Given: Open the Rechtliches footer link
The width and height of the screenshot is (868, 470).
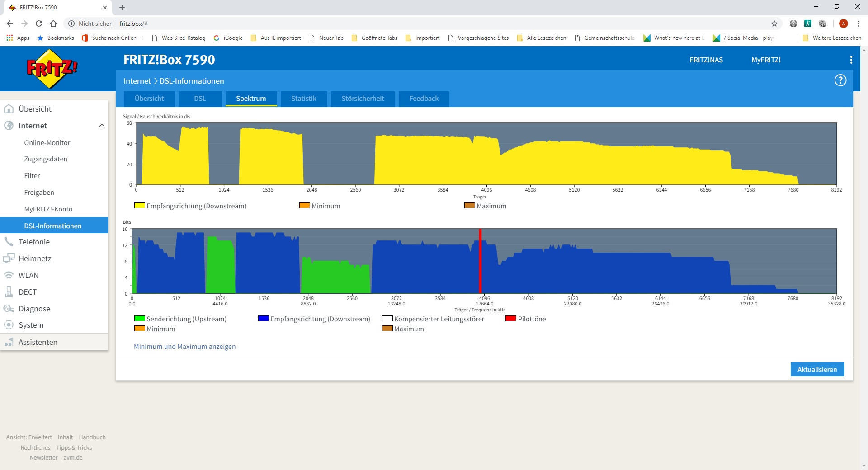Looking at the screenshot, I should [35, 447].
